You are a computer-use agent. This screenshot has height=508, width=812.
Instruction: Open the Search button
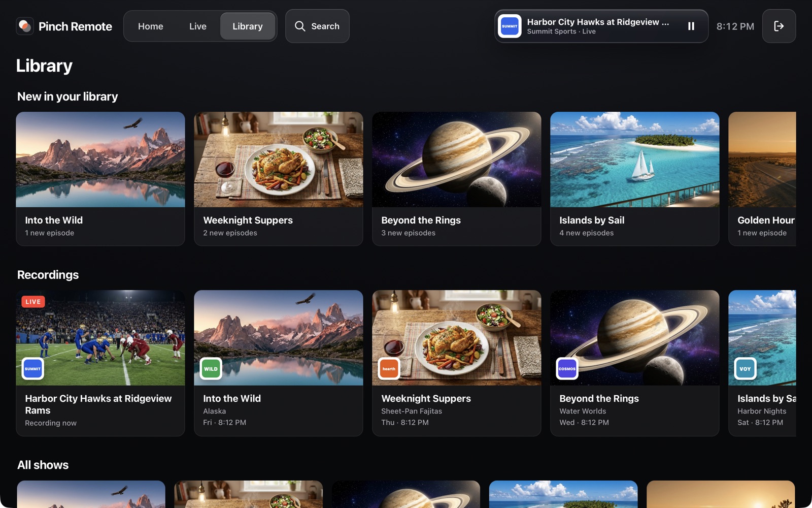317,26
